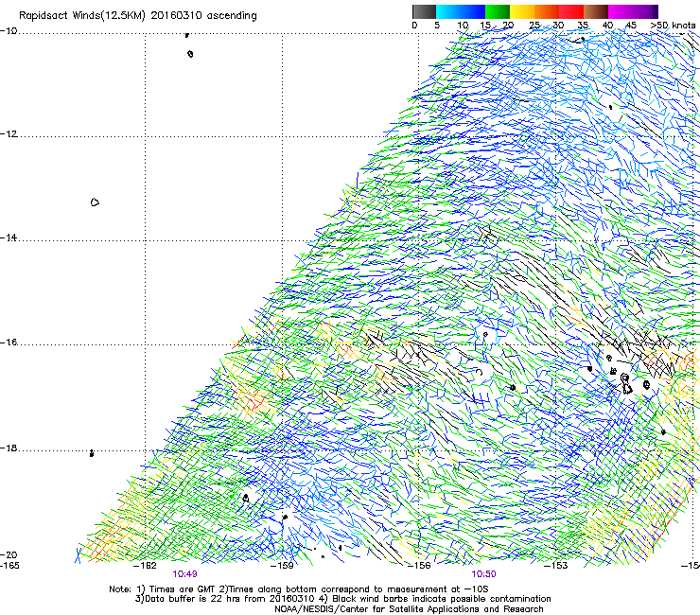
Task: Click the -10 latitude axis label
Action: (x=9, y=31)
